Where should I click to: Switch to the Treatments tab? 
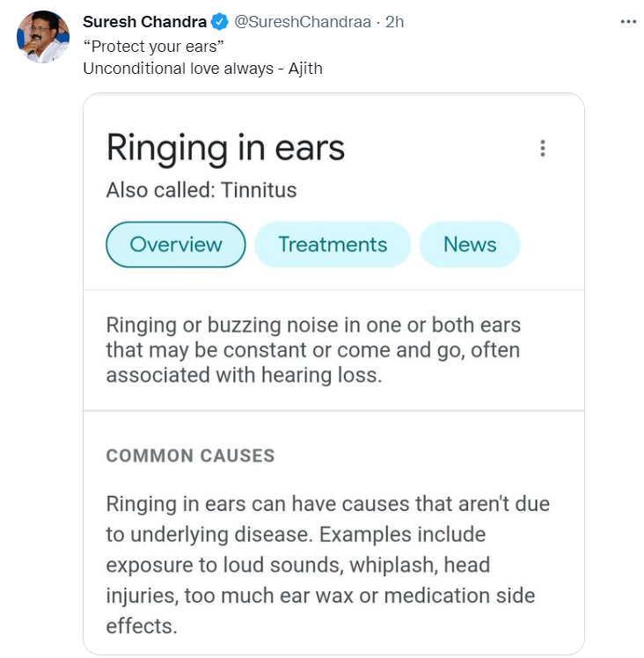pos(333,245)
